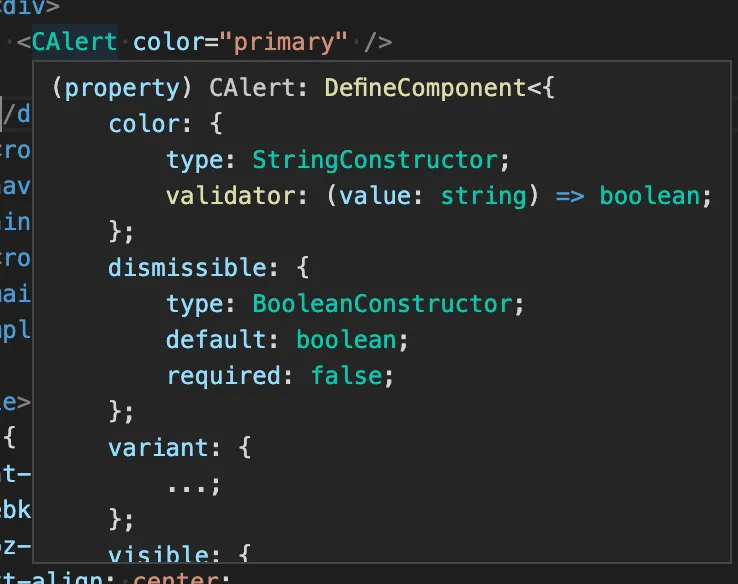Click the validator property in tooltip
738x584 pixels.
click(232, 196)
